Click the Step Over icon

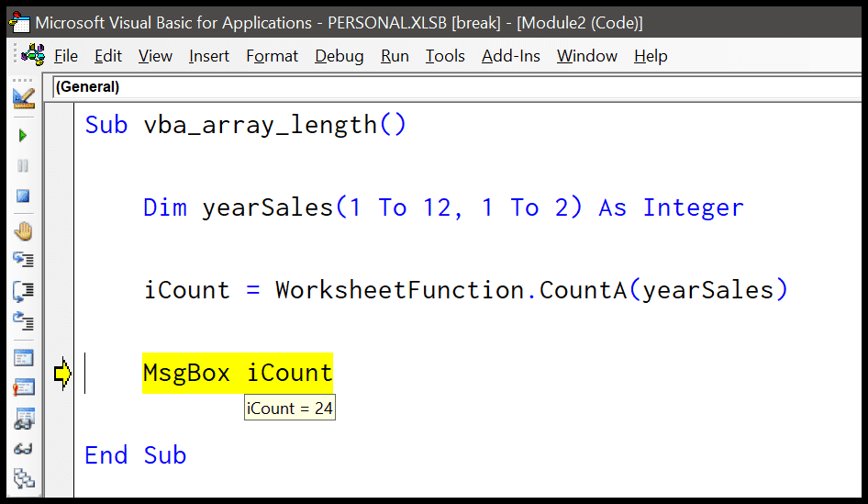[x=23, y=290]
